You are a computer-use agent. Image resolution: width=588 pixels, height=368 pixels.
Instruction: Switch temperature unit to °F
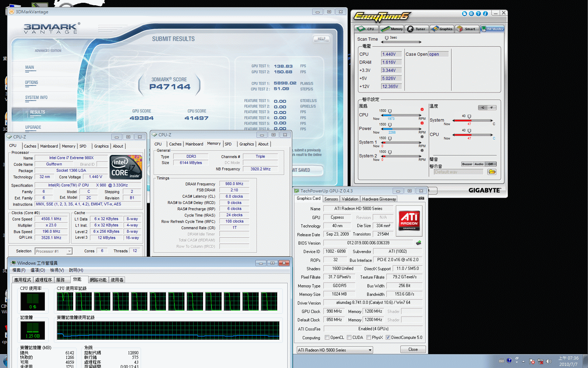[492, 108]
